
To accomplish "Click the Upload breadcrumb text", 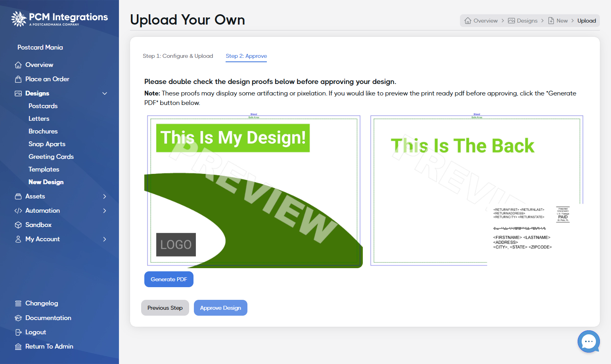I will click(586, 21).
